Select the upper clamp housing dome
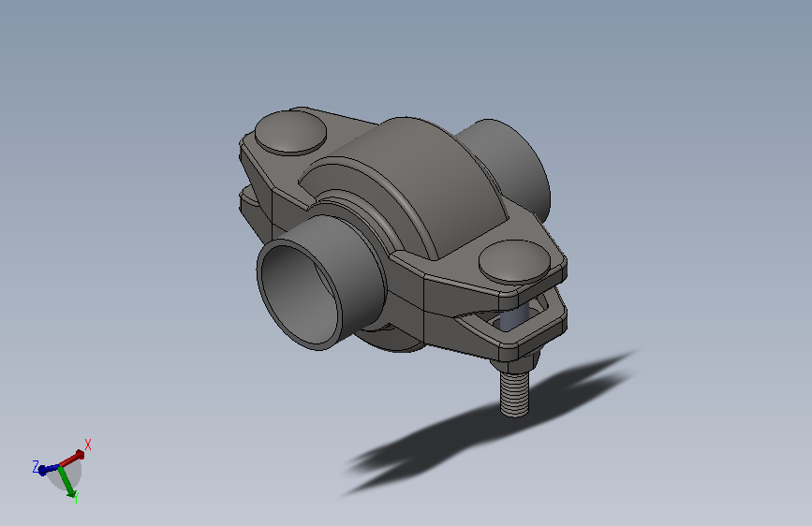 tap(409, 182)
